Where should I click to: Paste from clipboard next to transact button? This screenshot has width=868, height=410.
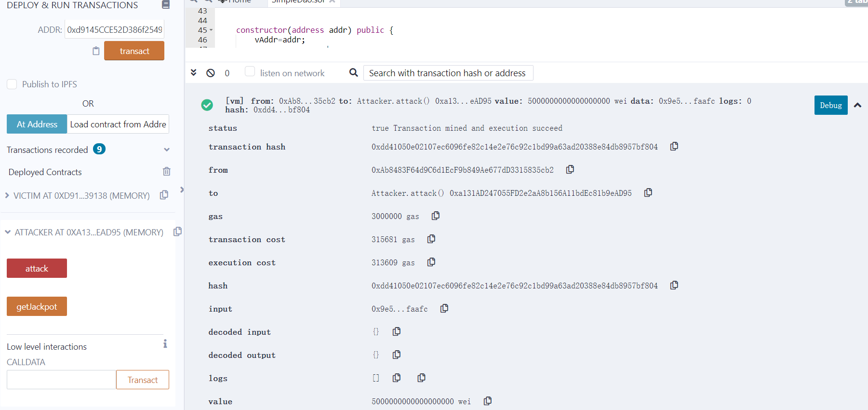click(96, 51)
